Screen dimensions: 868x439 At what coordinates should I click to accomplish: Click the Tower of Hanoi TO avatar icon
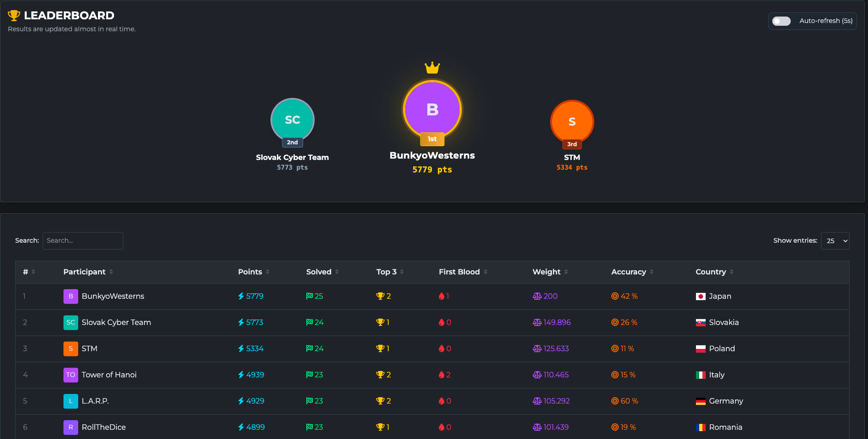coord(70,375)
